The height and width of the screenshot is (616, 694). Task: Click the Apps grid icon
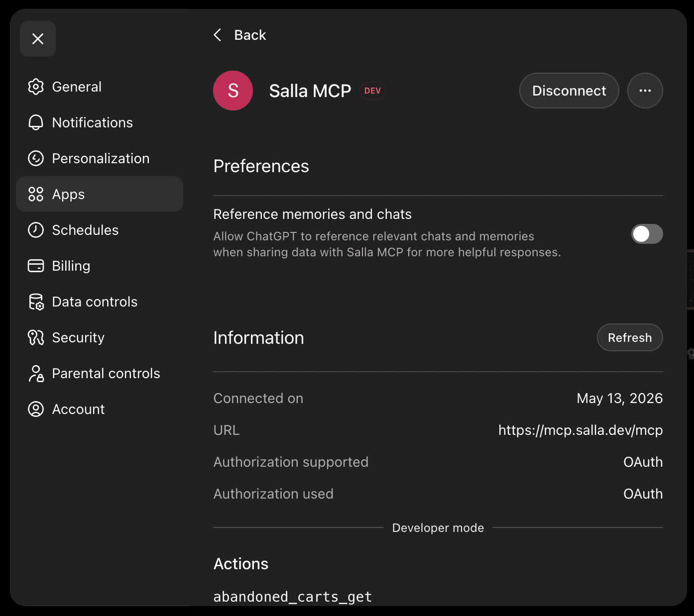[x=36, y=194]
